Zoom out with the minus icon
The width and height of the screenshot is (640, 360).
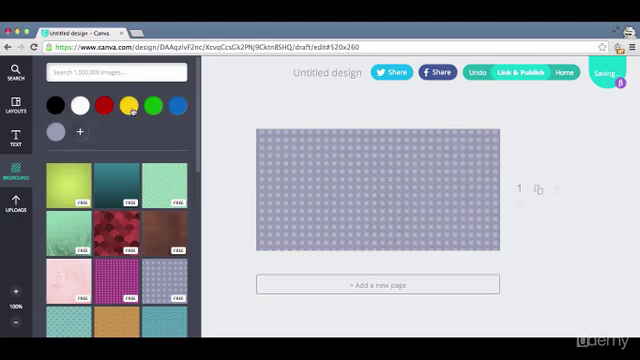[x=16, y=322]
